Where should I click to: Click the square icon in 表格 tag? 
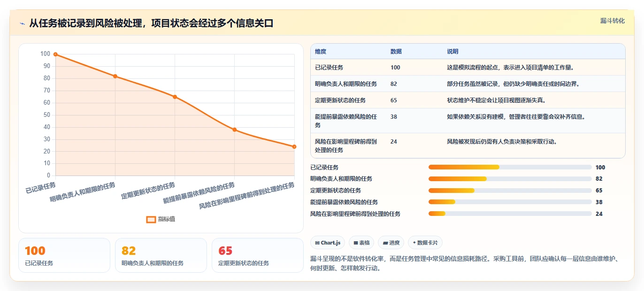pyautogui.click(x=356, y=243)
